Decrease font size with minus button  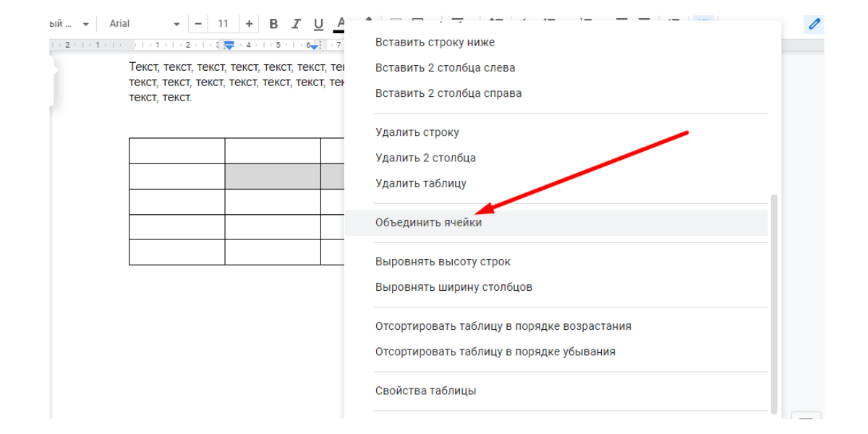coord(198,24)
